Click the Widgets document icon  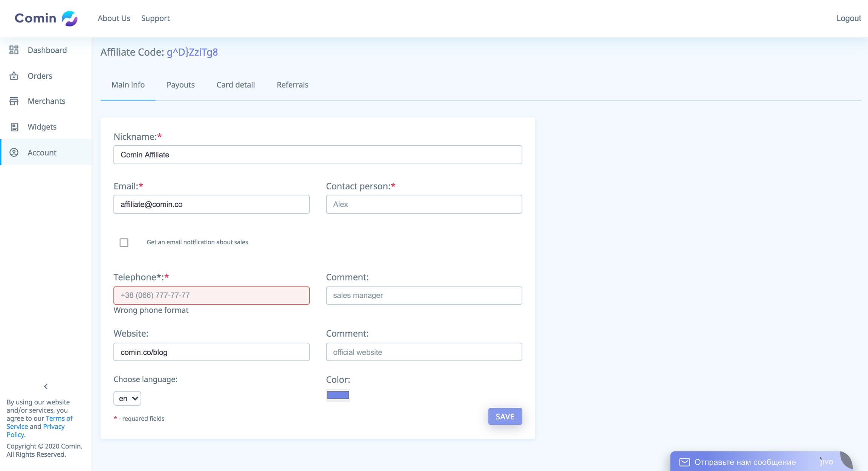14,127
